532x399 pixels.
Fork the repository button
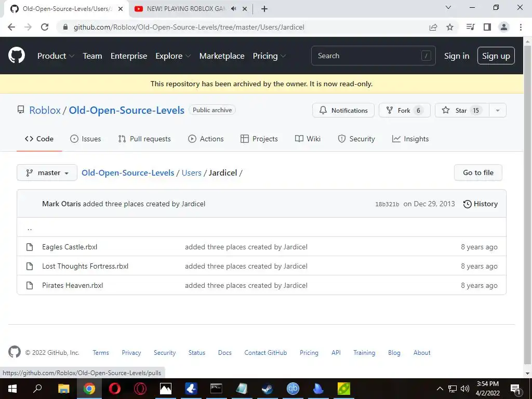(x=404, y=110)
